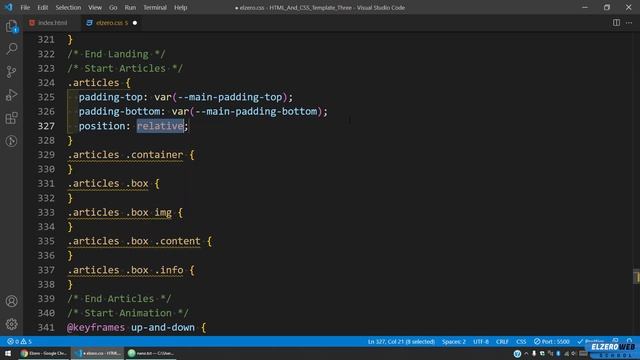The height and width of the screenshot is (360, 640).
Task: Open the timeline history icon in activity bar
Action: tap(11, 141)
